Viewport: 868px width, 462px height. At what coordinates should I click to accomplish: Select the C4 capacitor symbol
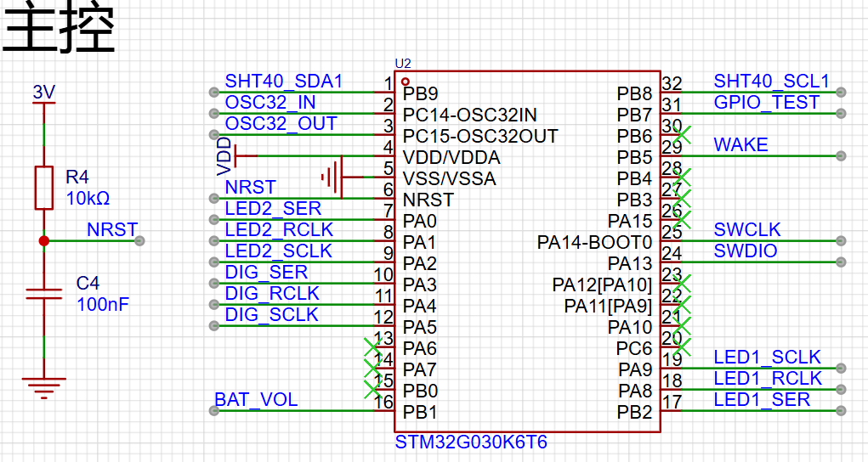[43, 293]
